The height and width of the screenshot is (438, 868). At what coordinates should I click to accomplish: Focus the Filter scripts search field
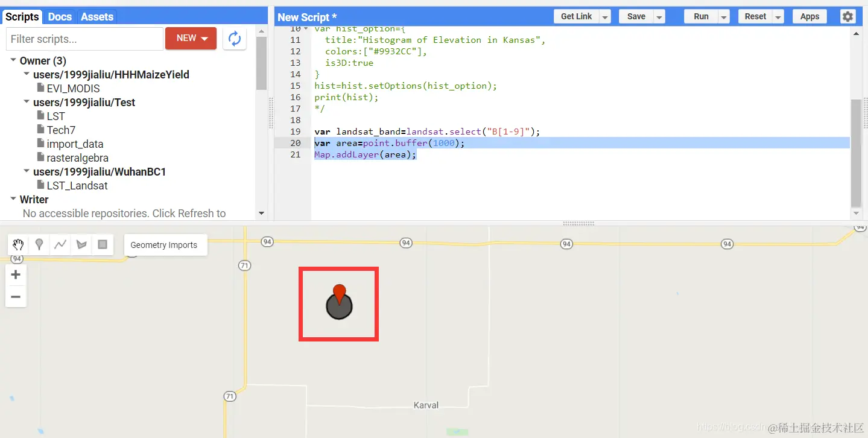click(x=84, y=39)
